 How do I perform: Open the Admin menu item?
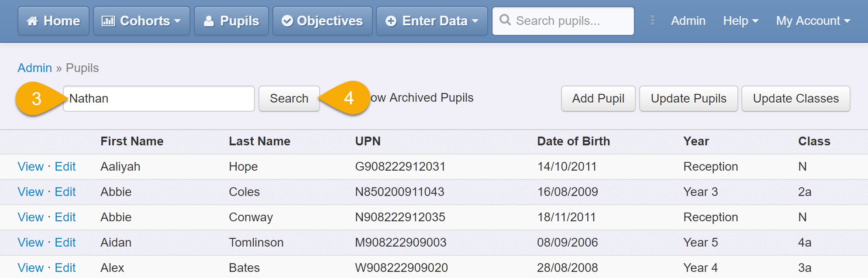[x=688, y=21]
